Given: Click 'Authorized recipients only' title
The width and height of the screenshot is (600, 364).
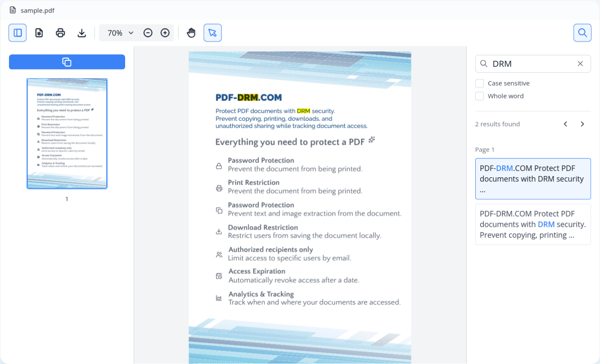Looking at the screenshot, I should click(x=271, y=249).
